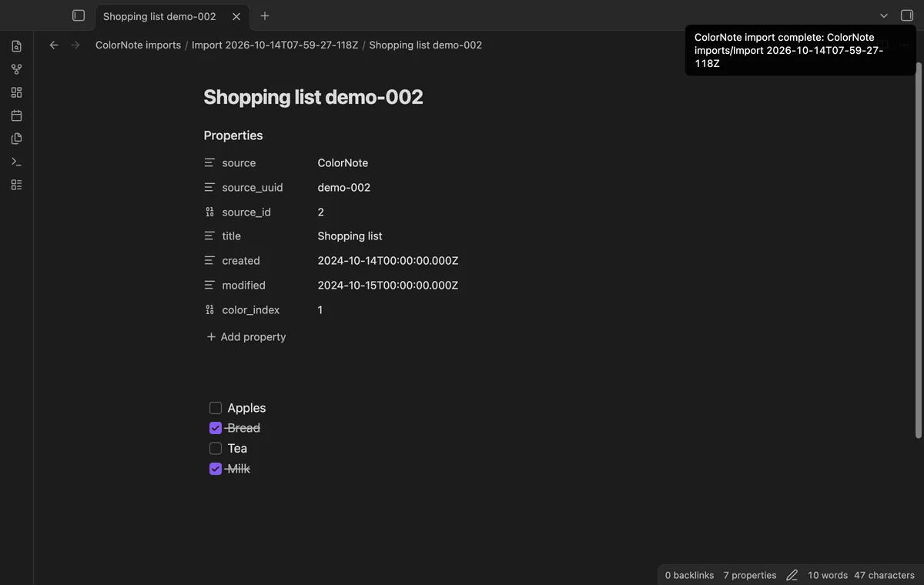The height and width of the screenshot is (585, 924).
Task: Click the word and character count in status bar
Action: click(861, 575)
